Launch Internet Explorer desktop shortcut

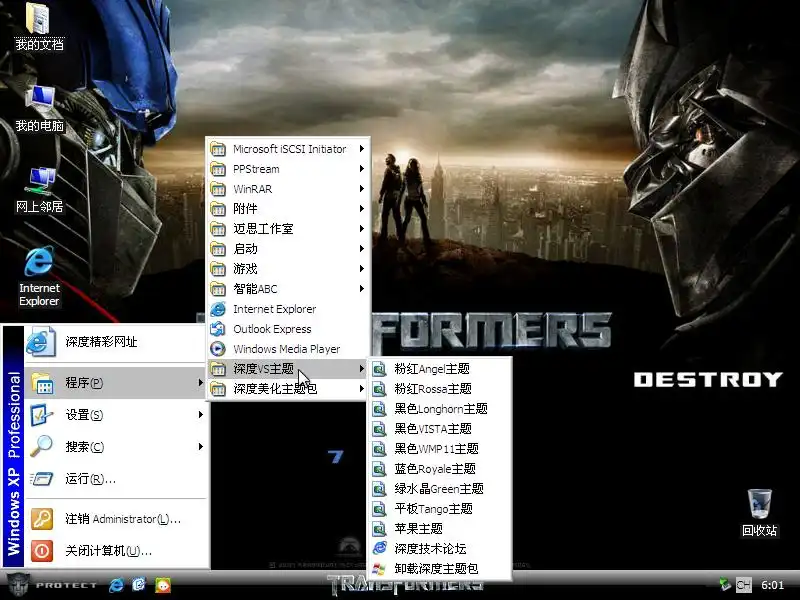(39, 276)
